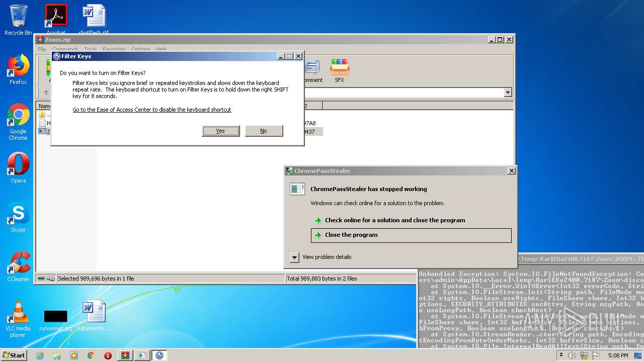The height and width of the screenshot is (362, 644).
Task: Decline Filter Keys by clicking No
Action: 264,131
